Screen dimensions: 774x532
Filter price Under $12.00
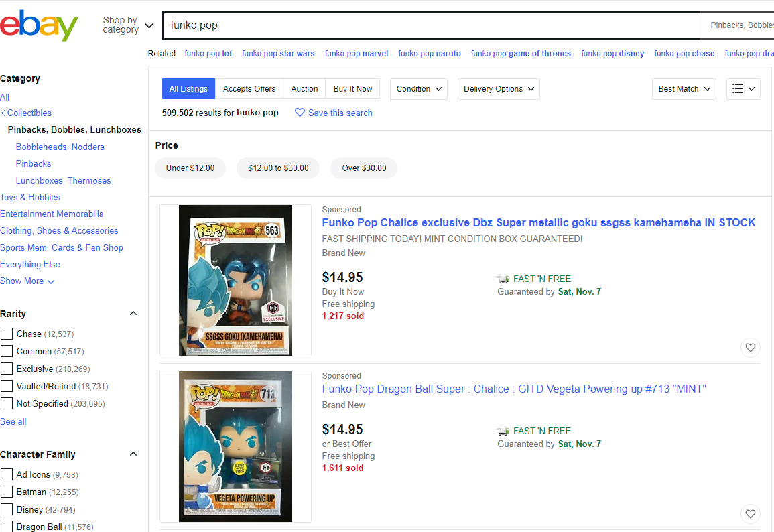[190, 168]
